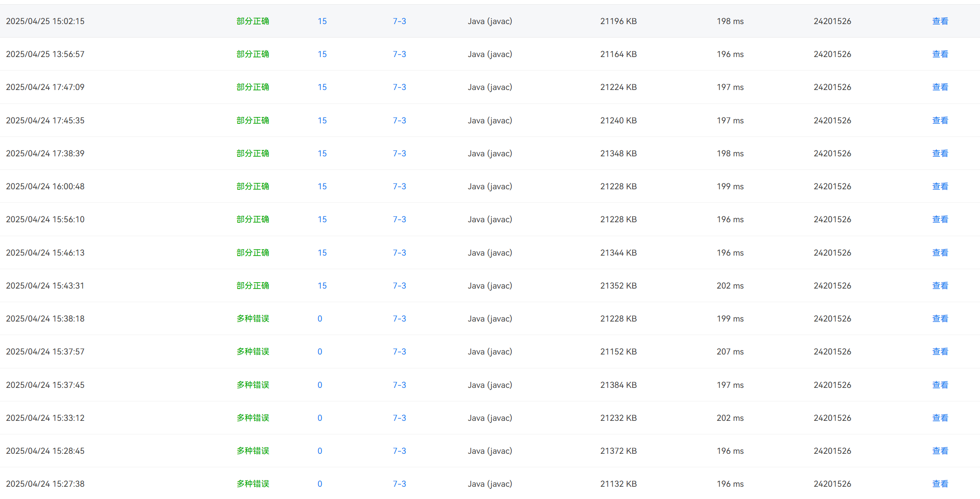Click 查看 for the 15:28:45 submission

940,451
